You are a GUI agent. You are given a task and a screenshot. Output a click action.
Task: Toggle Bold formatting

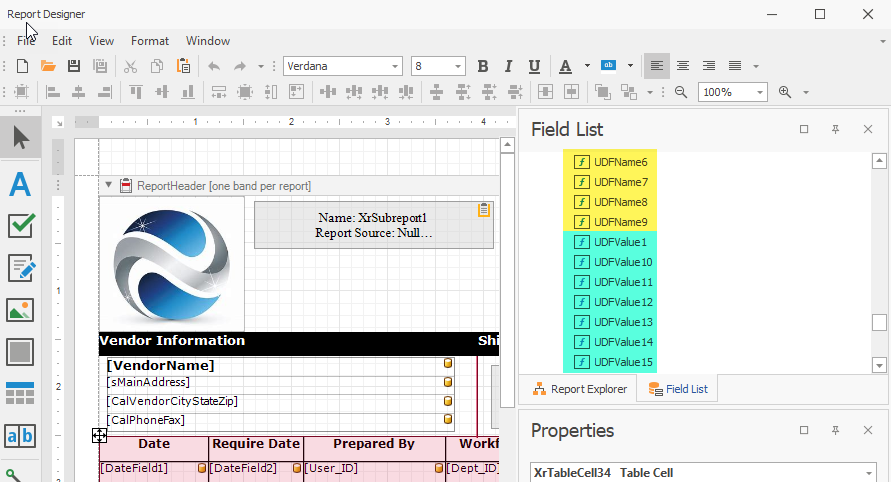pos(483,66)
